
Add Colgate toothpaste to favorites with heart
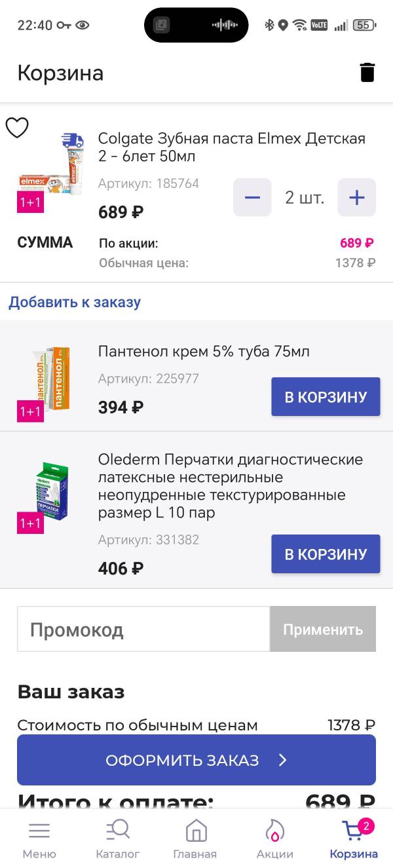[x=18, y=128]
